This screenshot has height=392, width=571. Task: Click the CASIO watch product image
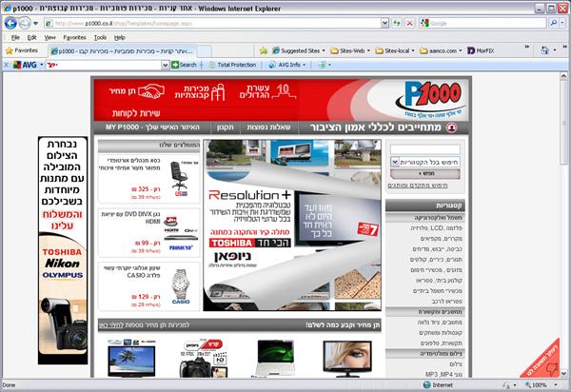(181, 286)
